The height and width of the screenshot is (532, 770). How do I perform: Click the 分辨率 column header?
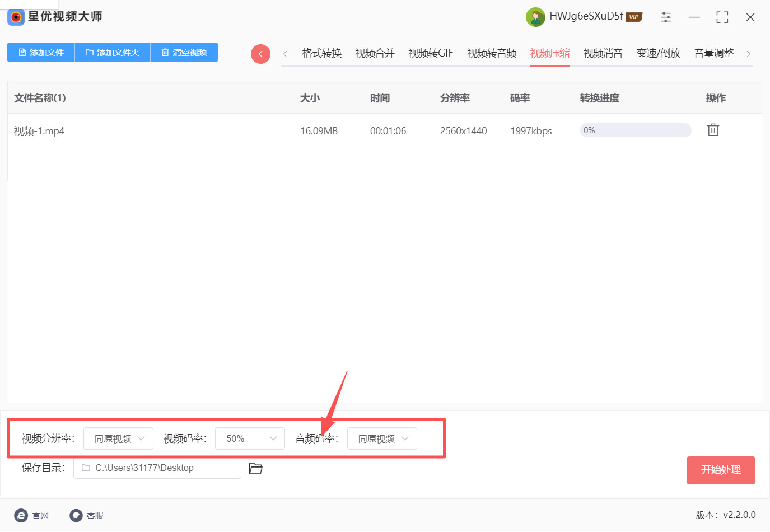click(x=455, y=98)
